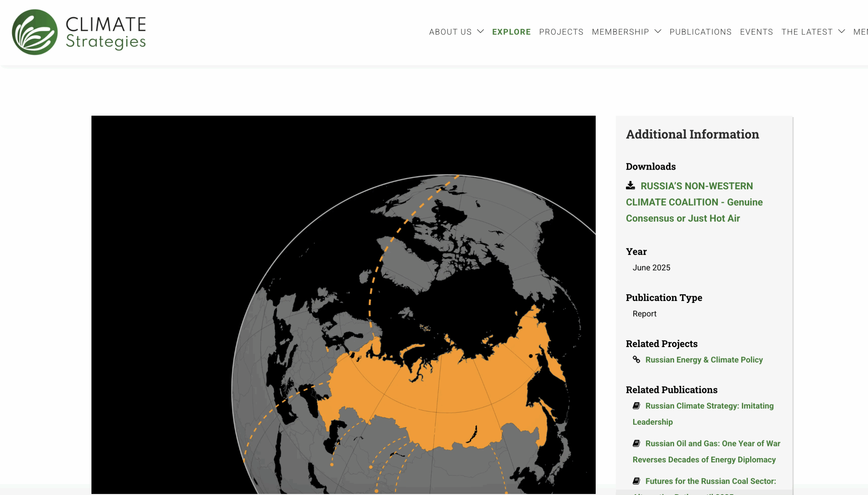The height and width of the screenshot is (495, 868).
Task: Expand The Latest dropdown chevron
Action: click(842, 32)
